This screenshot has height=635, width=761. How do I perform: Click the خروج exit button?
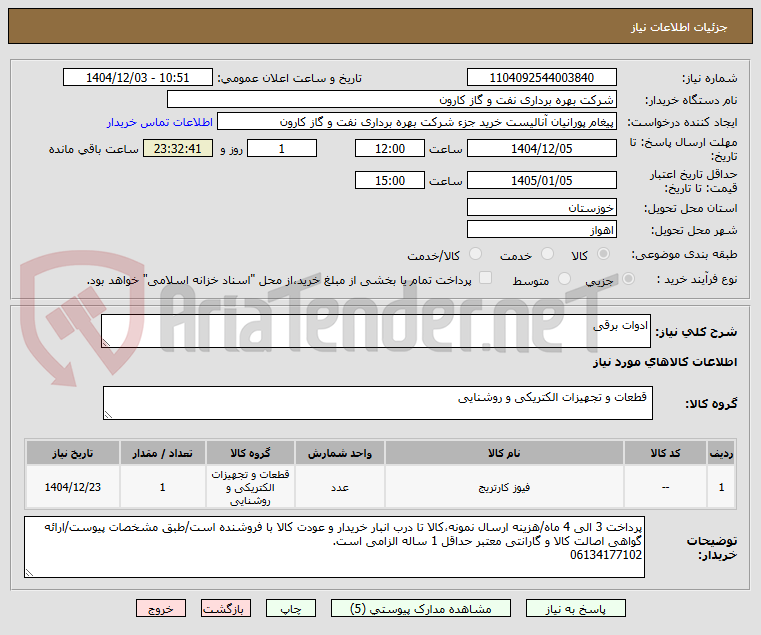pos(161,608)
